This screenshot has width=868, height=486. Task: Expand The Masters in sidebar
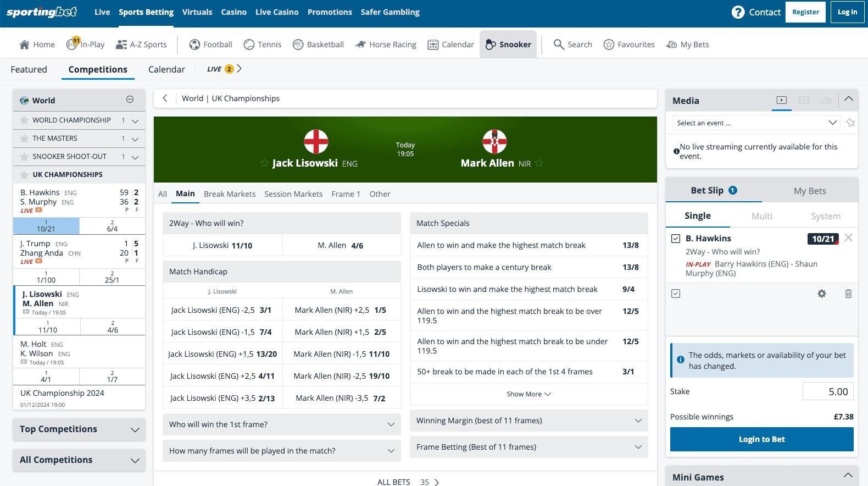(x=135, y=139)
